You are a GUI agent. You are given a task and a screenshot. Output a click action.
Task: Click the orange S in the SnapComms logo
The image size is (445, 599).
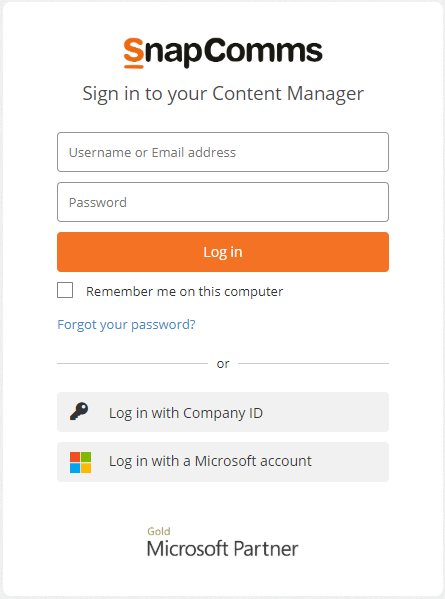(134, 53)
